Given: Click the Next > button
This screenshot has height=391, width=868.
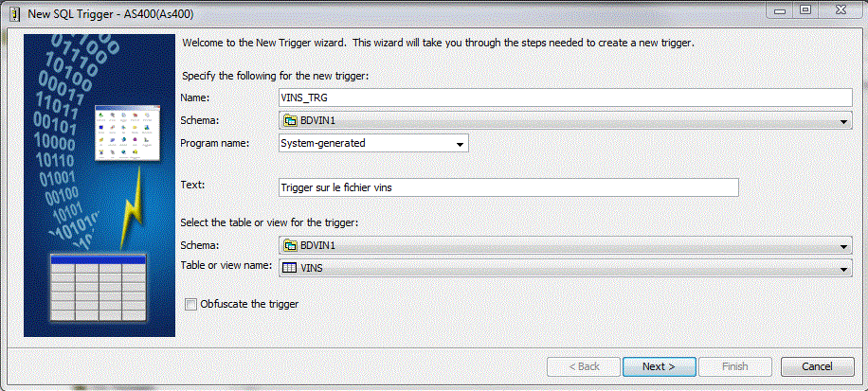Looking at the screenshot, I should tap(659, 366).
